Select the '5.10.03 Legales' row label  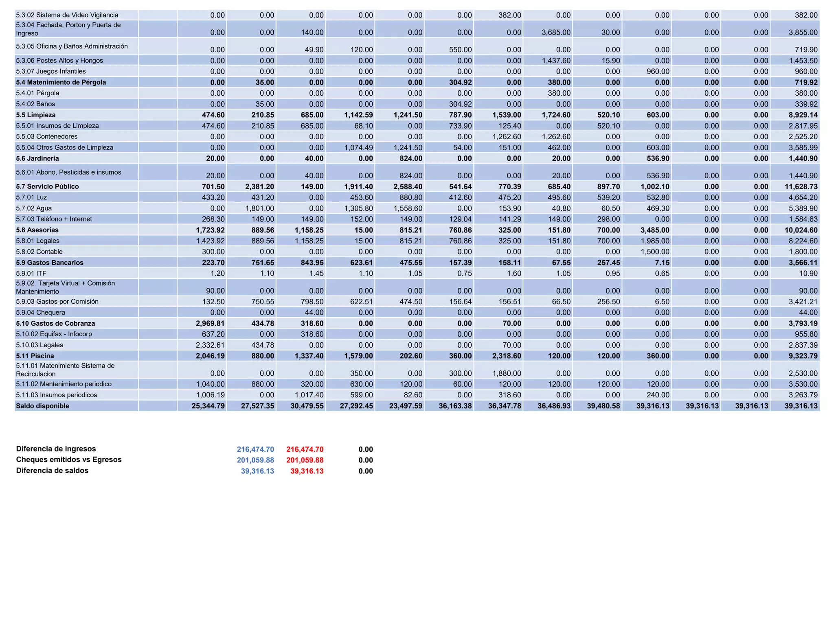[x=40, y=345]
